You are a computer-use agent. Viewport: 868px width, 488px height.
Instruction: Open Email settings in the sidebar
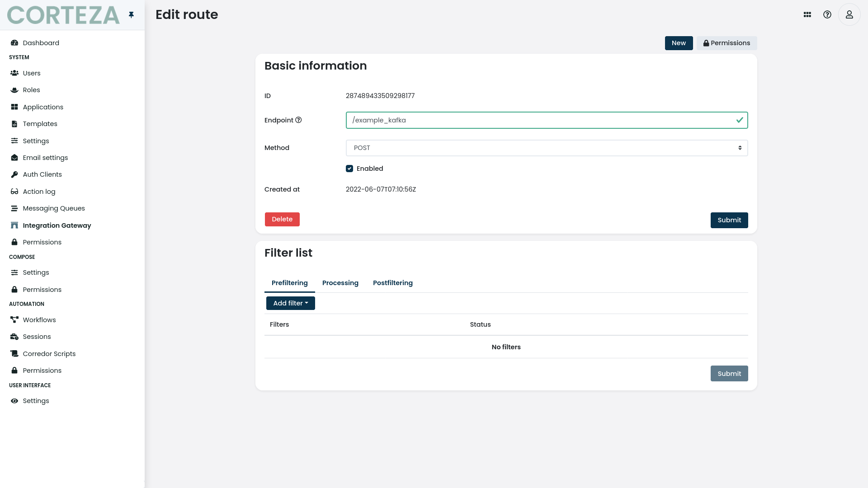point(45,158)
